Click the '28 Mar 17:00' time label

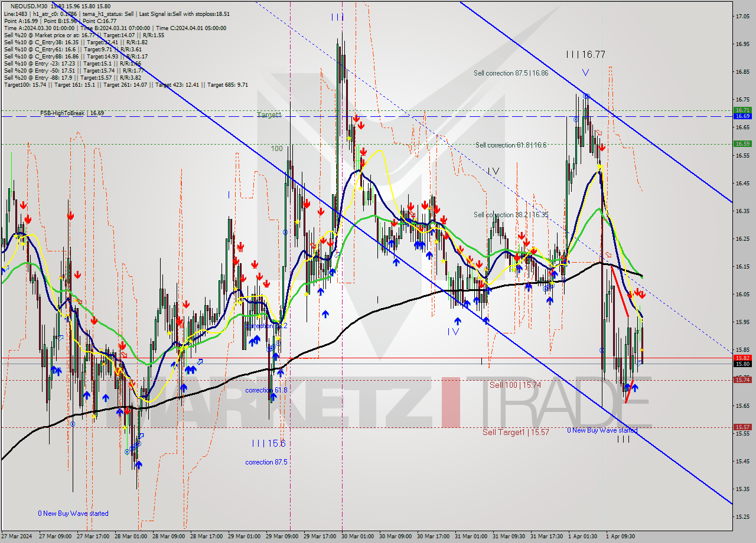207,537
